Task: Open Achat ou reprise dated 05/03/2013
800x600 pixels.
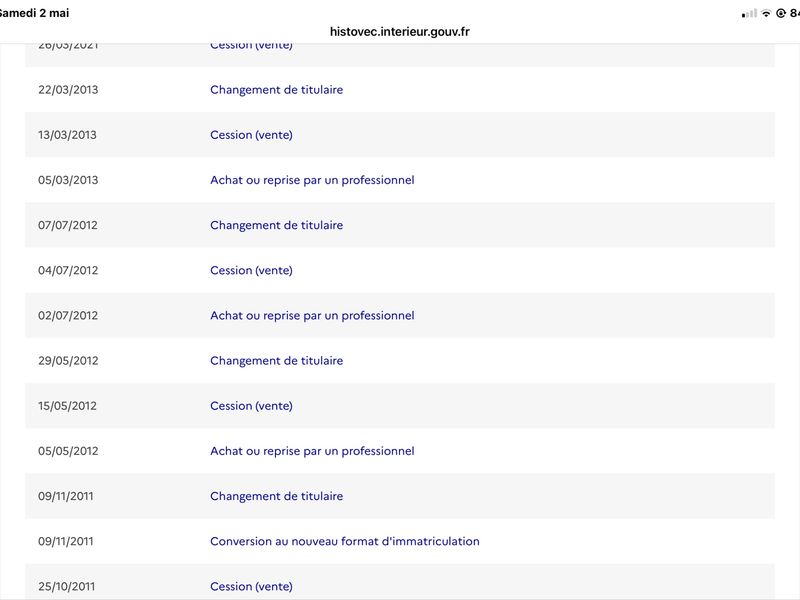Action: [x=312, y=180]
